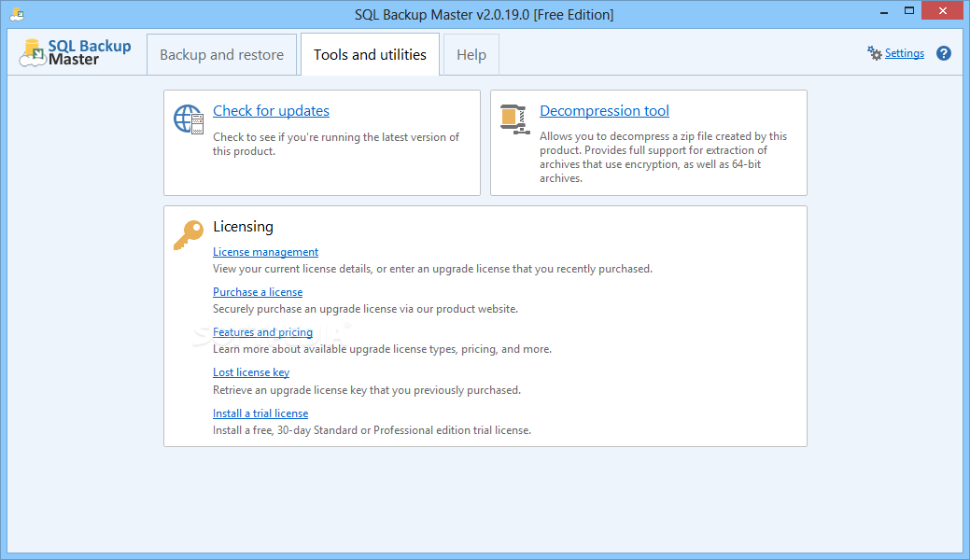970x560 pixels.
Task: Click 'Install a free, 30-day Standard' text
Action: point(372,430)
